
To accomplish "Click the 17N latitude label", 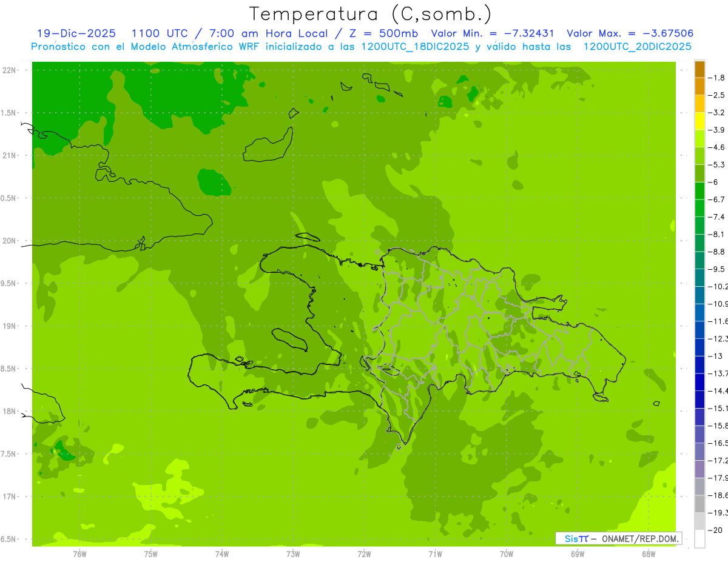I will pyautogui.click(x=10, y=497).
